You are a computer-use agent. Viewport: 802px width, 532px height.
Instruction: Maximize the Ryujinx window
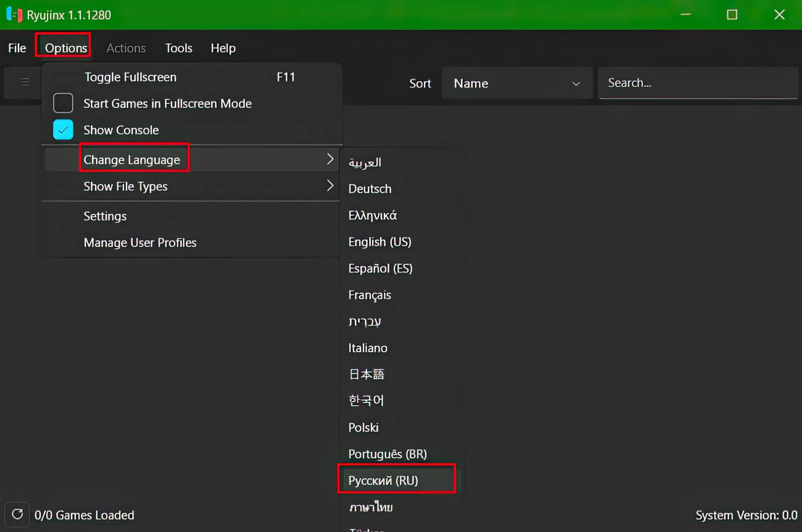pos(732,15)
